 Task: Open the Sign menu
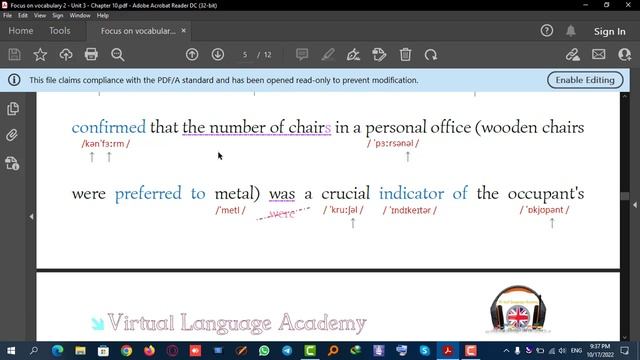click(58, 16)
